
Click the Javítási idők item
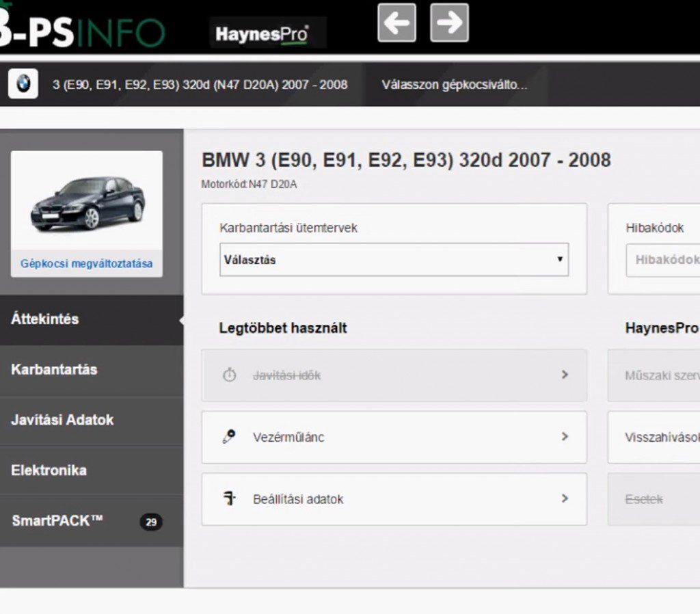pos(394,375)
